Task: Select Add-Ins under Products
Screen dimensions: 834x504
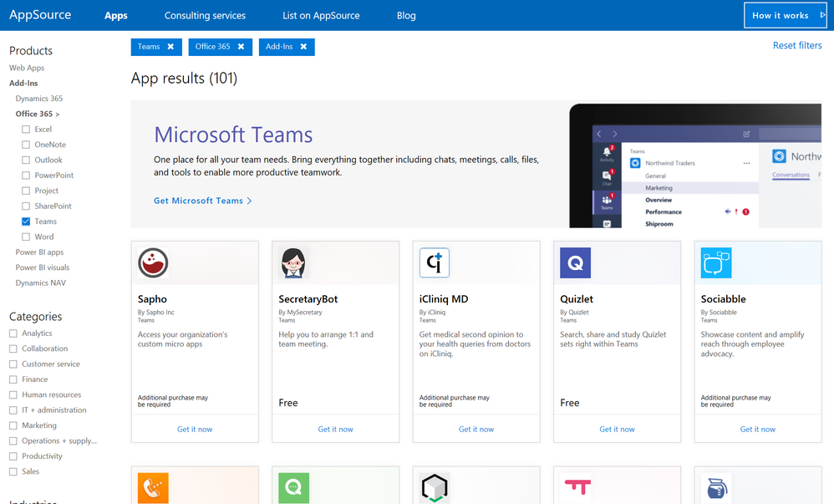Action: tap(23, 83)
